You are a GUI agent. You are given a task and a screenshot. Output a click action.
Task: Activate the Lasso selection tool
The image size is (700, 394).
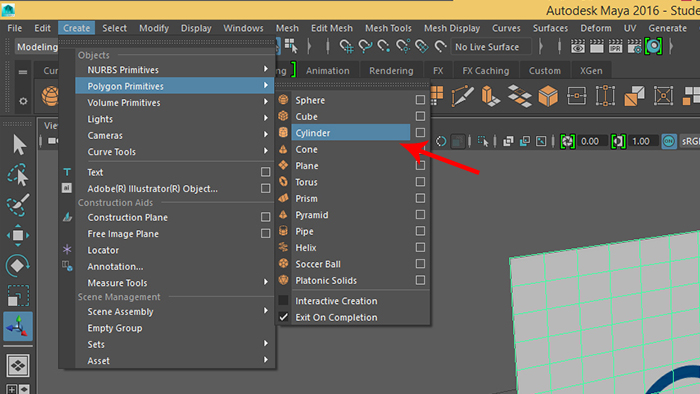click(x=18, y=175)
